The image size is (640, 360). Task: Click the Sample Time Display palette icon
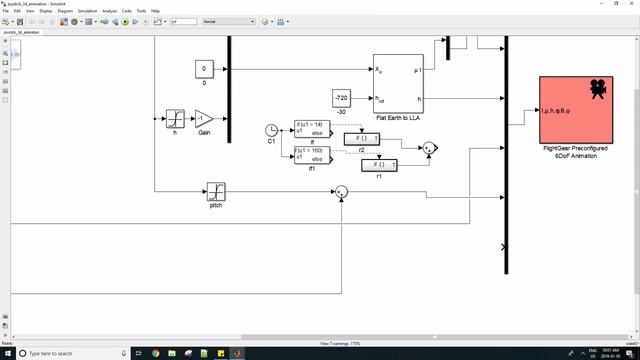5,72
